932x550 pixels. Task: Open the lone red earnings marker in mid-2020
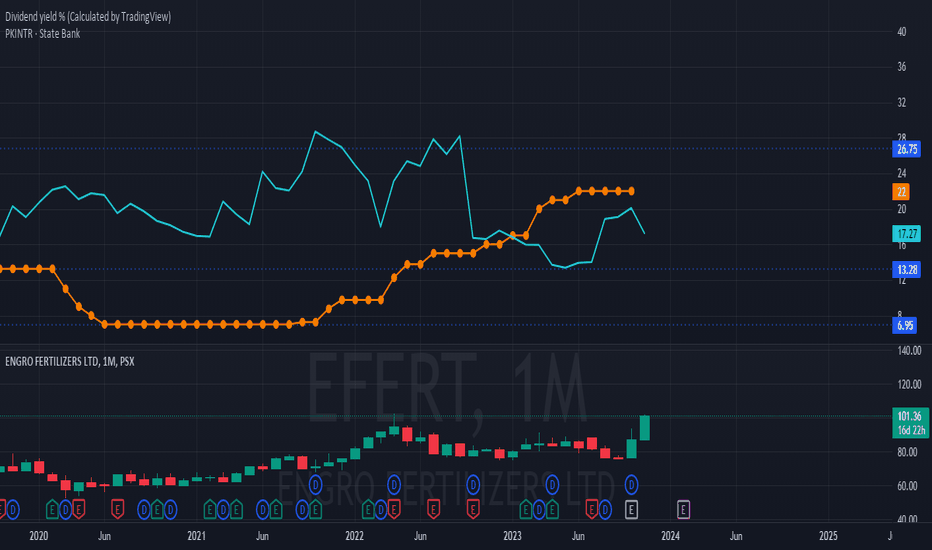pos(118,510)
